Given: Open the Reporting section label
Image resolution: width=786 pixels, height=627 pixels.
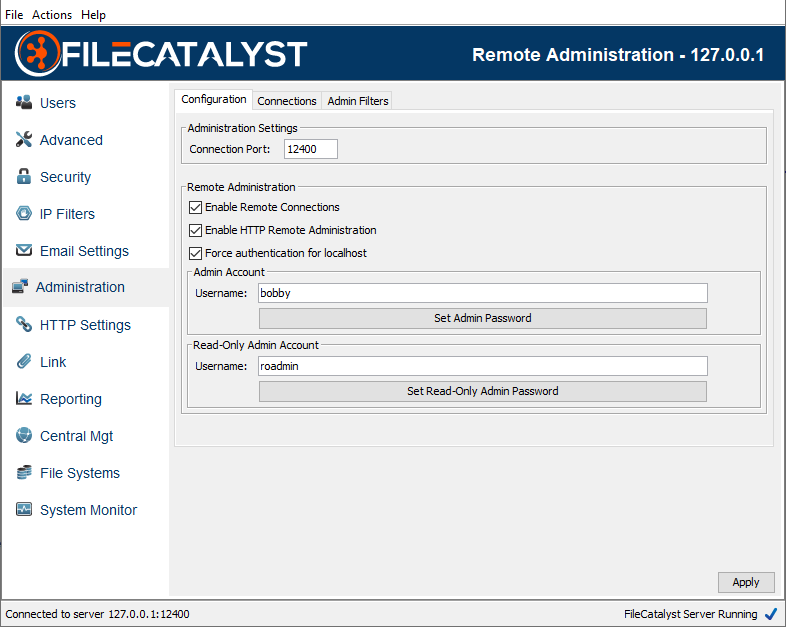Looking at the screenshot, I should coord(71,399).
